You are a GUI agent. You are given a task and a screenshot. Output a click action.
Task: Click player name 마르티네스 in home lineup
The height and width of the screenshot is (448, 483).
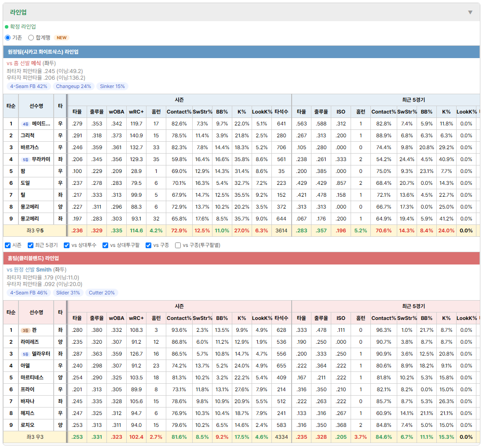point(32,378)
